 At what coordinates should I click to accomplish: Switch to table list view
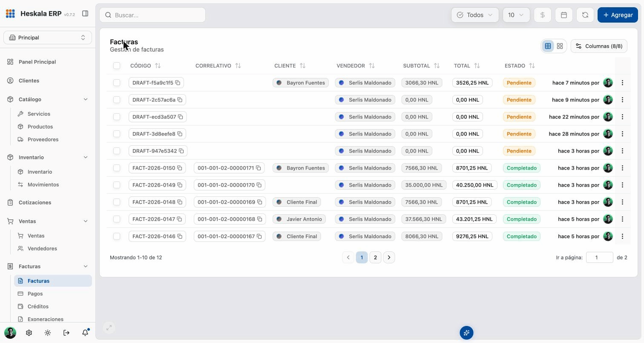click(x=548, y=46)
